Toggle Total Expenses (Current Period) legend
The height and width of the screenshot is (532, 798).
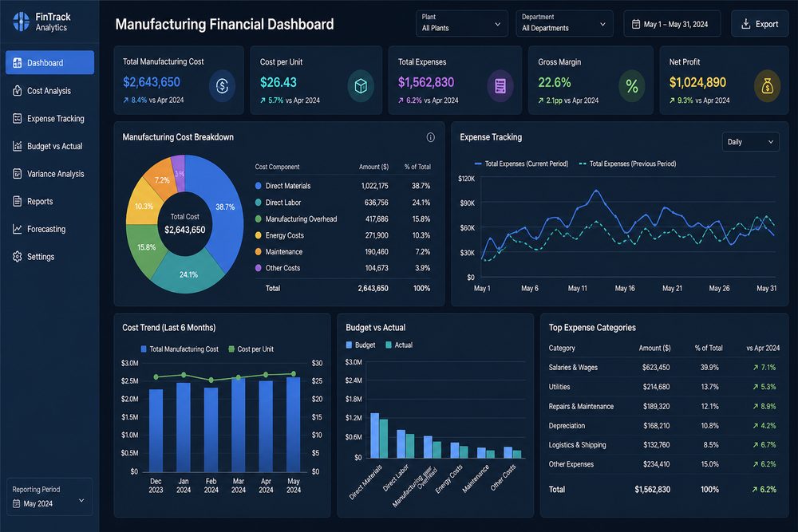(521, 164)
